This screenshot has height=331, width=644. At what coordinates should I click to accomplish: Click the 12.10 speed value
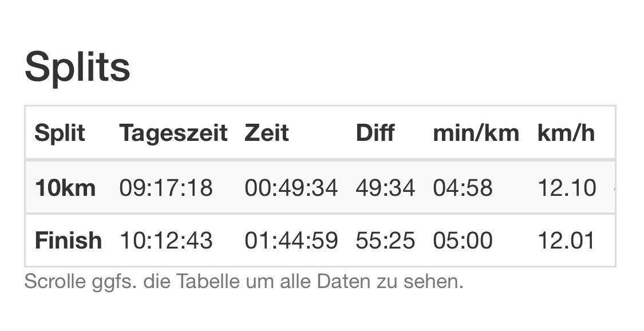pos(567,188)
